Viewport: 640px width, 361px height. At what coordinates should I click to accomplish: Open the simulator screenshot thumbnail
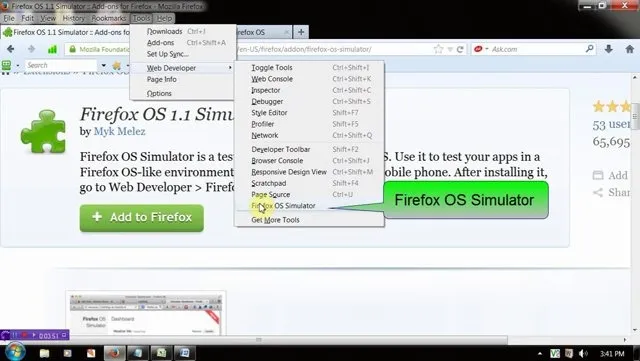(x=146, y=314)
